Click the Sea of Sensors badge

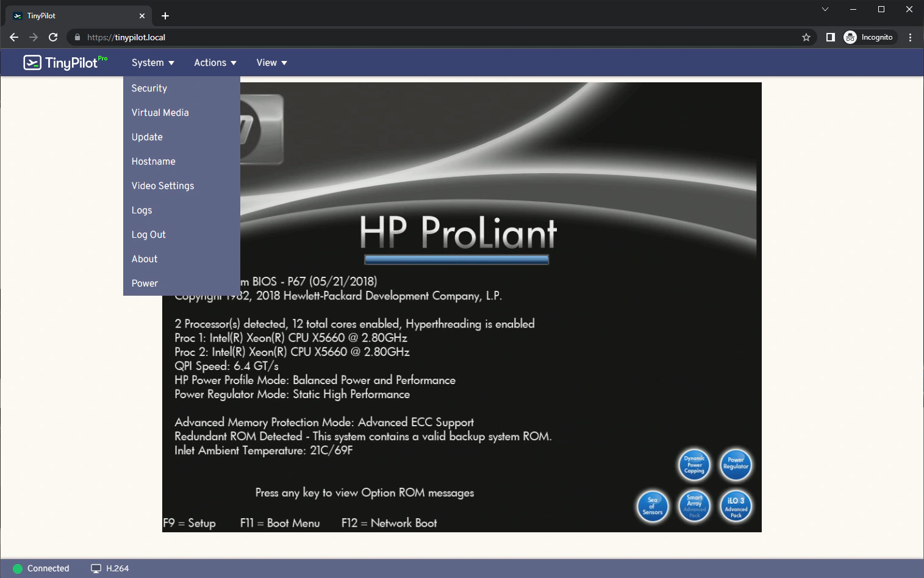pos(653,506)
